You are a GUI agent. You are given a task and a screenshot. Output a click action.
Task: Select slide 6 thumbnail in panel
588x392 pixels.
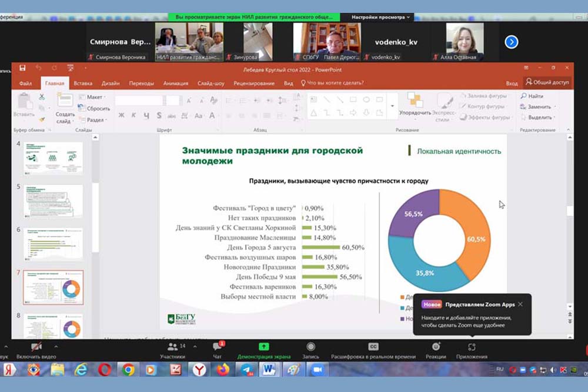(x=54, y=244)
